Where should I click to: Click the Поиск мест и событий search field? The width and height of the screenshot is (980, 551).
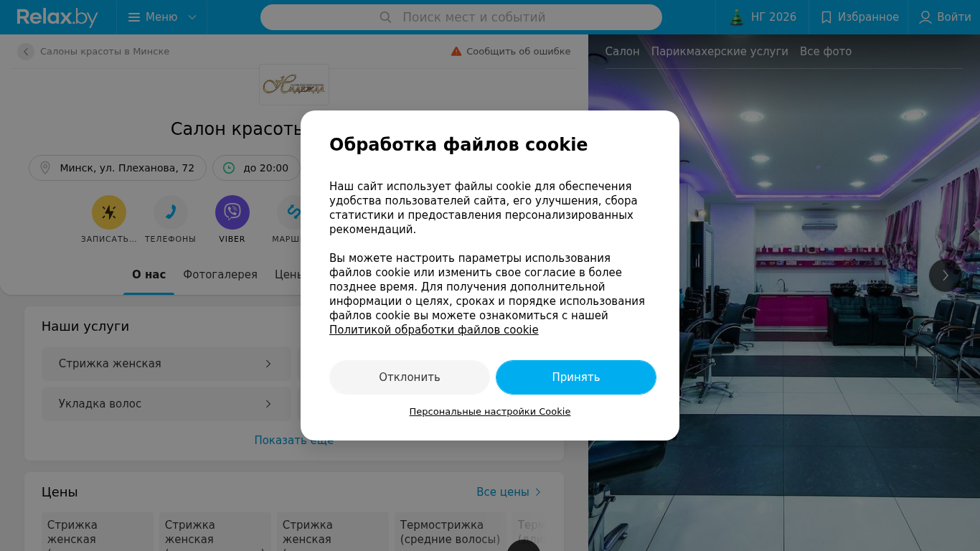pyautogui.click(x=461, y=17)
